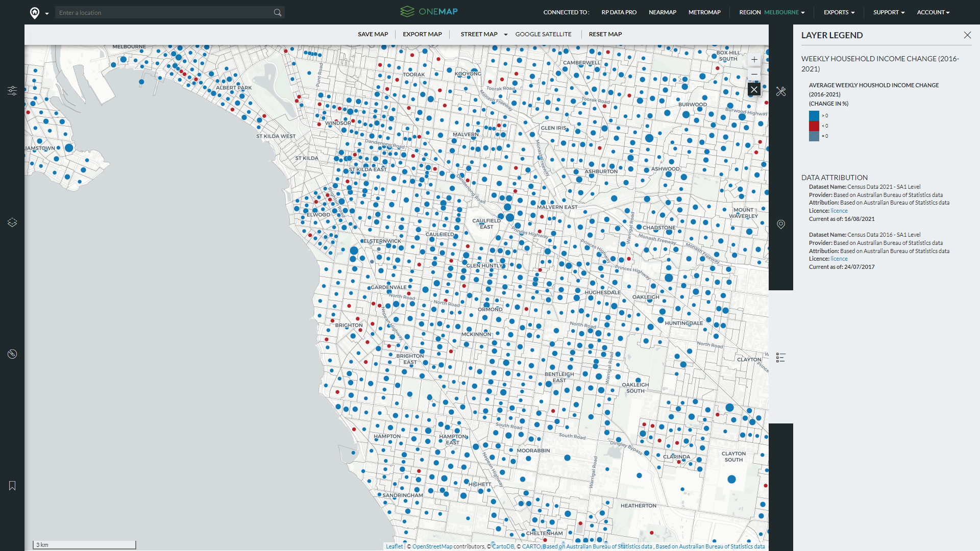980x551 pixels.
Task: Switch basemap to Google Satellite
Action: [543, 34]
